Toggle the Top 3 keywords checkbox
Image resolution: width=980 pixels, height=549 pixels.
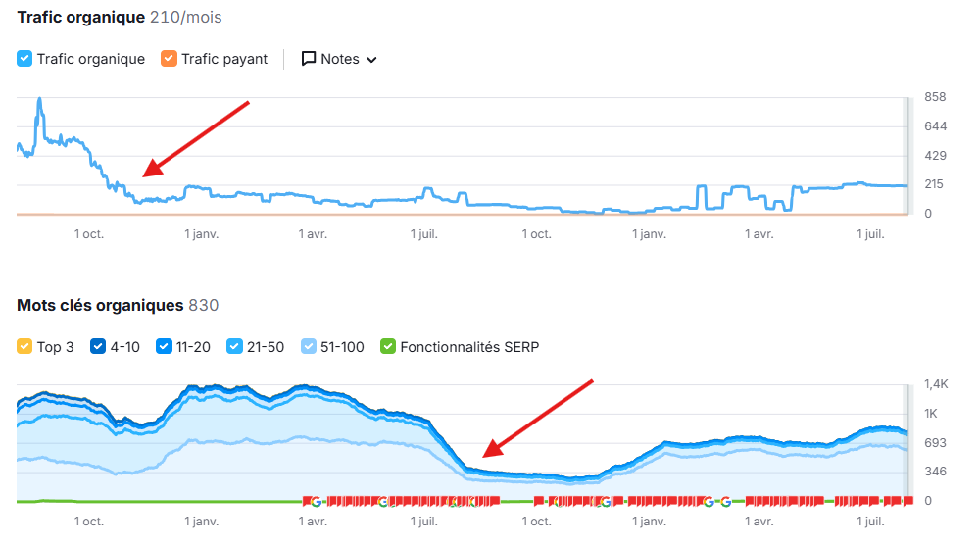click(x=25, y=346)
